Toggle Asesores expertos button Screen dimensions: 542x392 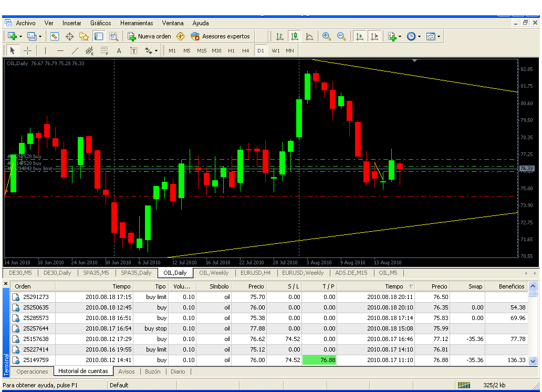(x=220, y=36)
